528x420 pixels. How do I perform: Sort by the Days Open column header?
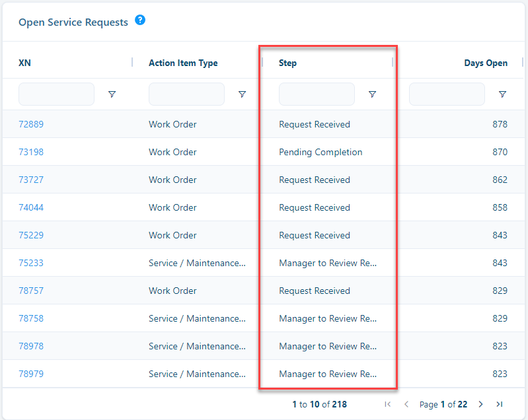tap(486, 63)
